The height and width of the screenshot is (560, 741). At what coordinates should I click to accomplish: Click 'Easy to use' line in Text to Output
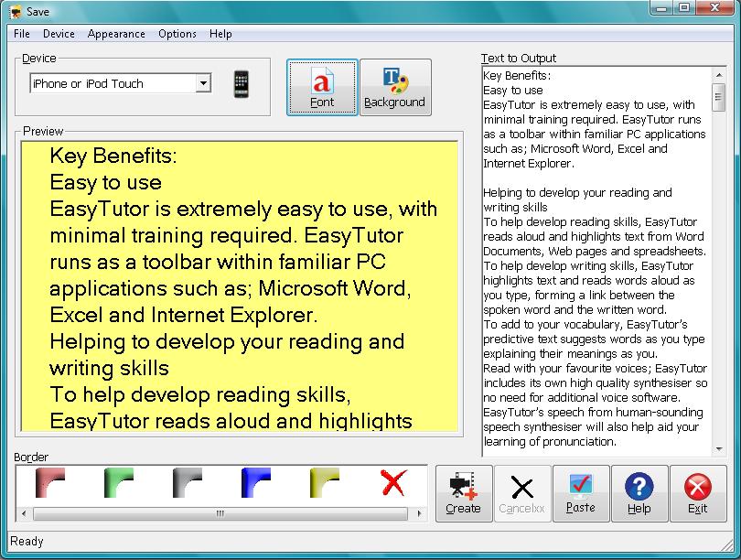click(x=512, y=91)
